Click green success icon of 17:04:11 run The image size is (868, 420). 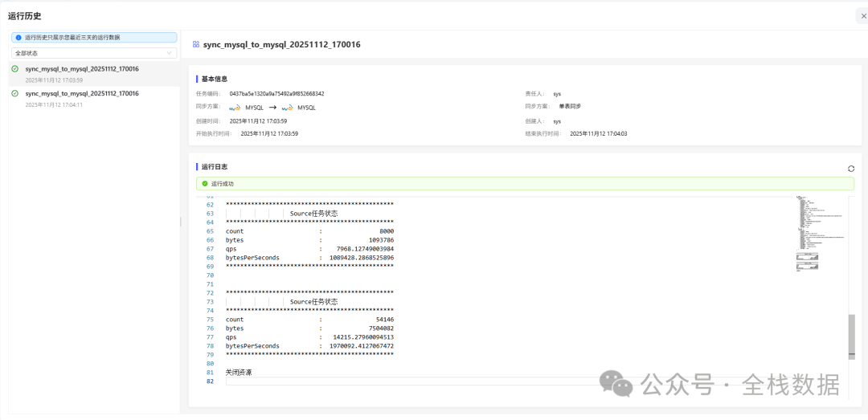pos(15,94)
